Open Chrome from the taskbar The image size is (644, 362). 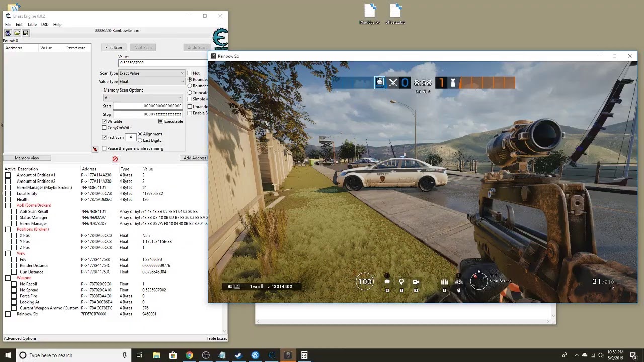coord(189,355)
